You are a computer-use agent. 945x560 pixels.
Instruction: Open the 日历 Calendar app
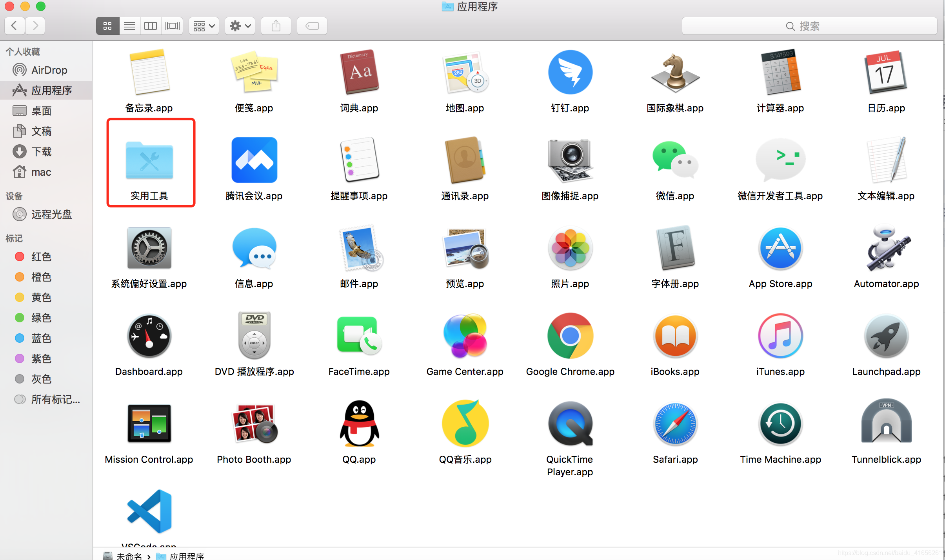pos(886,72)
